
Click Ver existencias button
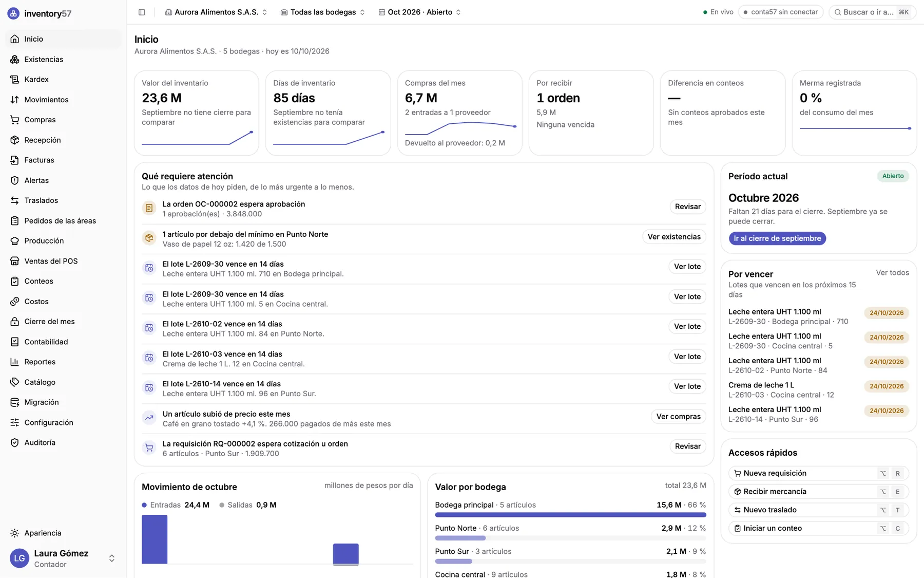pos(673,237)
